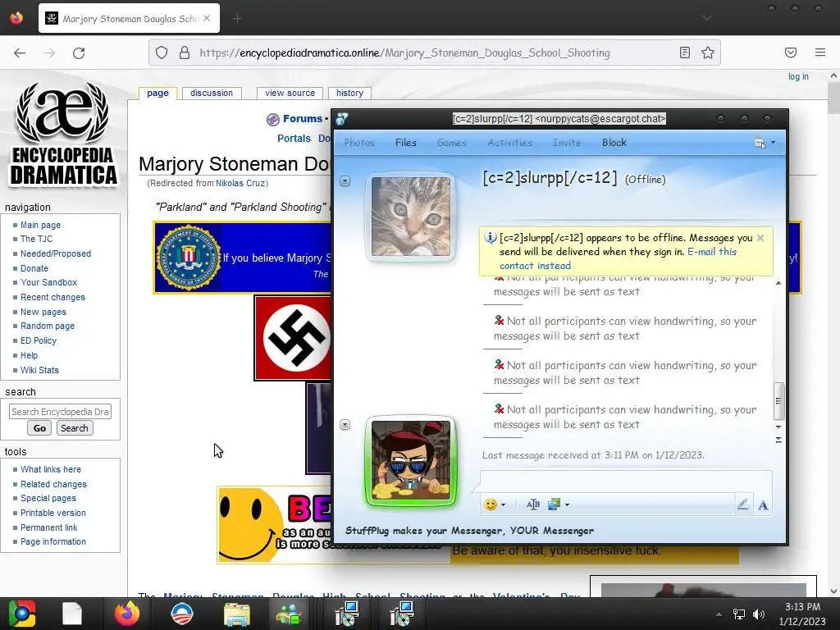Open the Forums link on wiki
The height and width of the screenshot is (630, 840).
(302, 119)
